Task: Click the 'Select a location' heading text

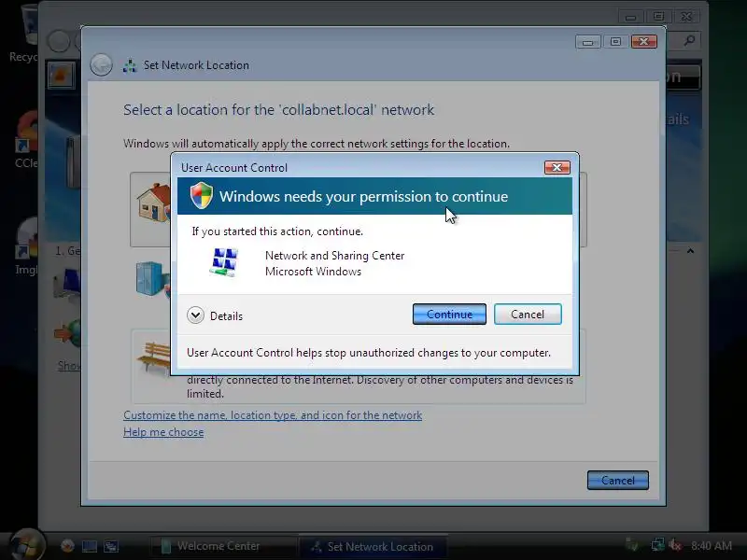Action: tap(278, 110)
